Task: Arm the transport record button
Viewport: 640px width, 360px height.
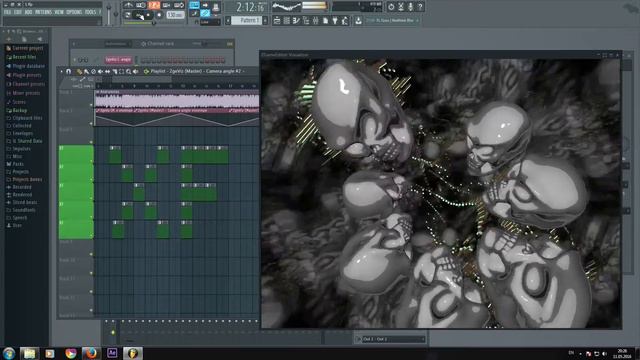Action: (x=159, y=16)
